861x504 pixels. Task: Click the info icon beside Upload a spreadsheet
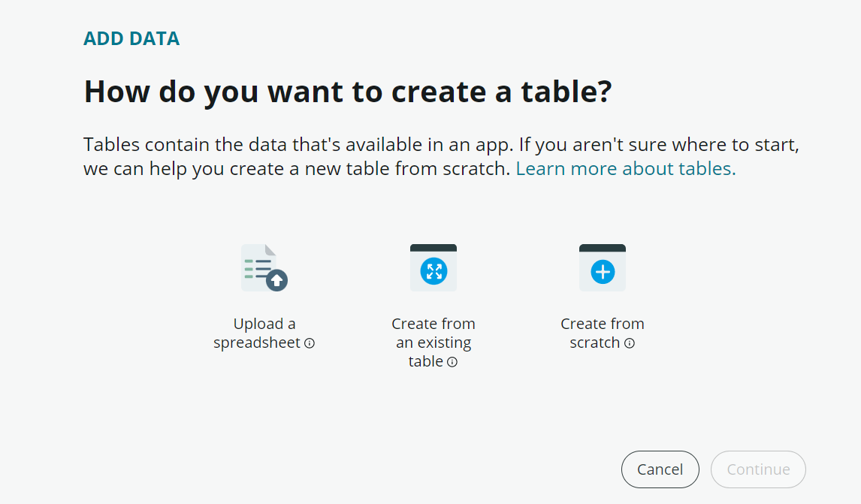pyautogui.click(x=310, y=343)
